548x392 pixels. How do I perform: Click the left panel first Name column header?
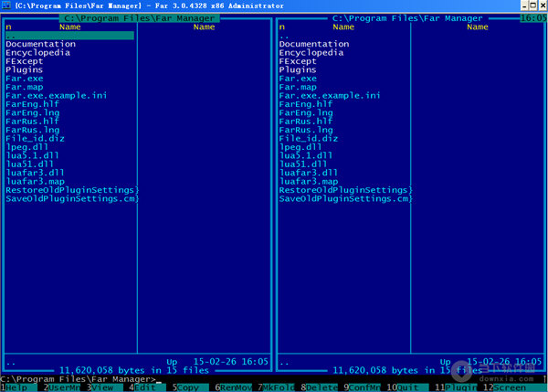(70, 26)
